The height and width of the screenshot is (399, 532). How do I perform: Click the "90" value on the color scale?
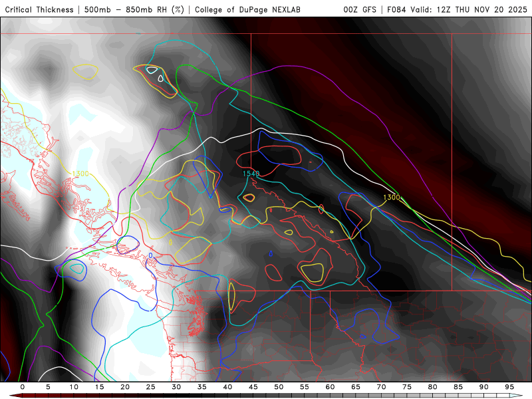[484, 387]
